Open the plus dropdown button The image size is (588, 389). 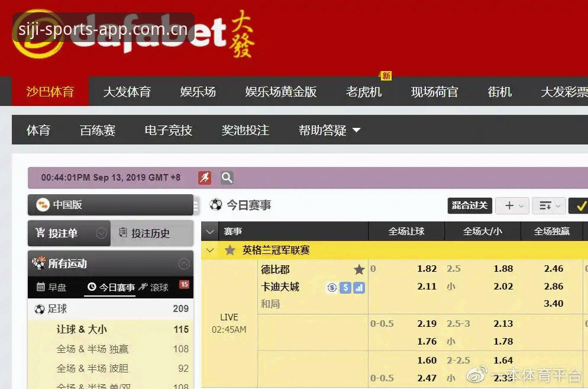tap(512, 206)
